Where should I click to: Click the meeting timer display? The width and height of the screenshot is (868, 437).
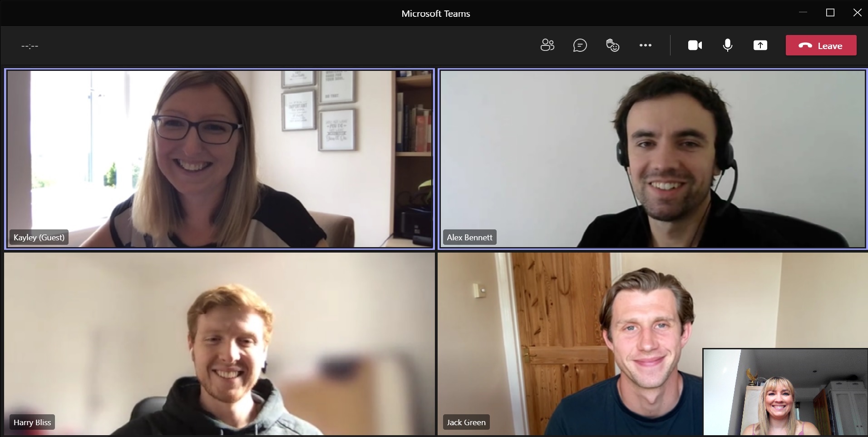point(30,46)
